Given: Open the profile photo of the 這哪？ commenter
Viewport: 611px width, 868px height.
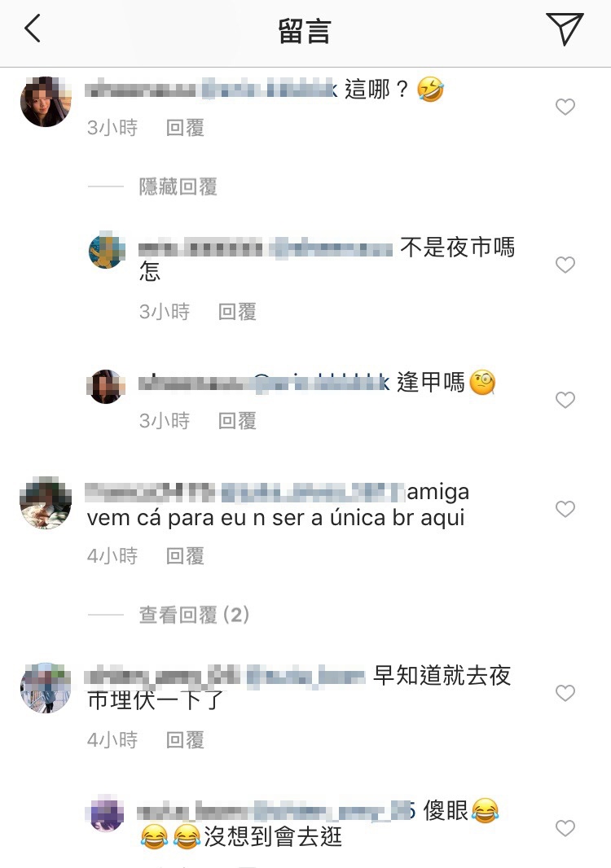Looking at the screenshot, I should [x=46, y=101].
